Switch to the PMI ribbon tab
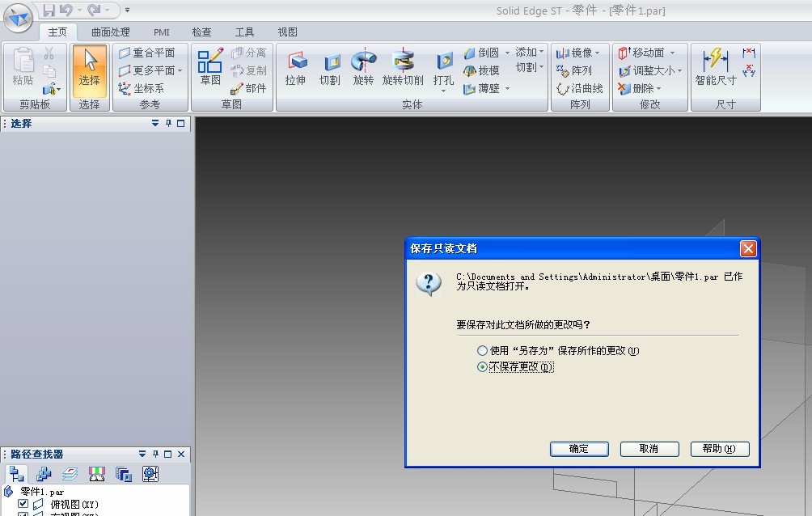 click(162, 32)
